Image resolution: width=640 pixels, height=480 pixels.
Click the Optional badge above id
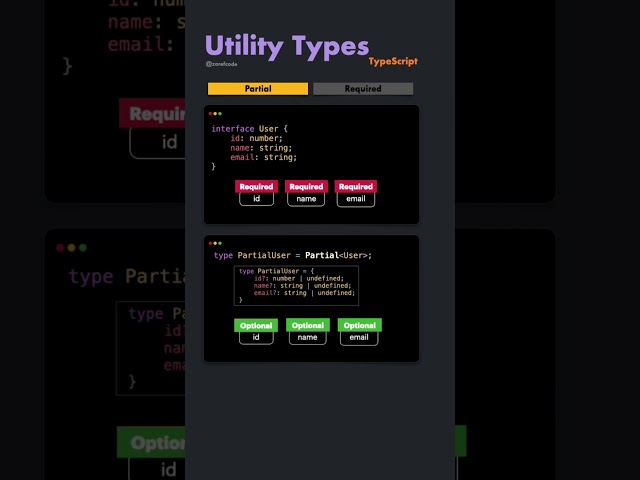256,325
